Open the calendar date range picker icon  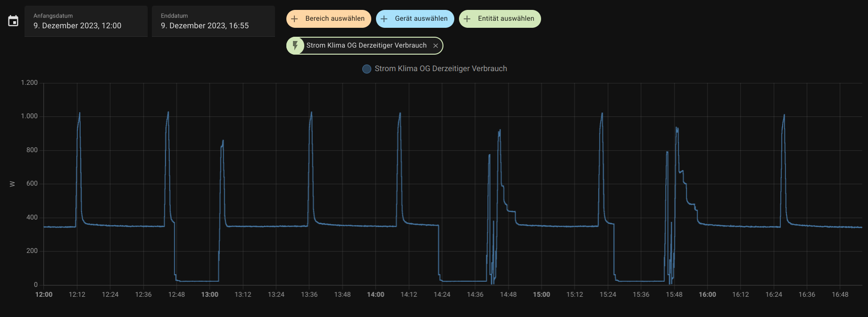[13, 21]
